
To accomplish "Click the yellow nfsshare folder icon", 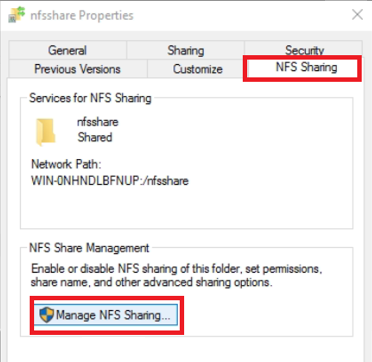I will pyautogui.click(x=45, y=132).
